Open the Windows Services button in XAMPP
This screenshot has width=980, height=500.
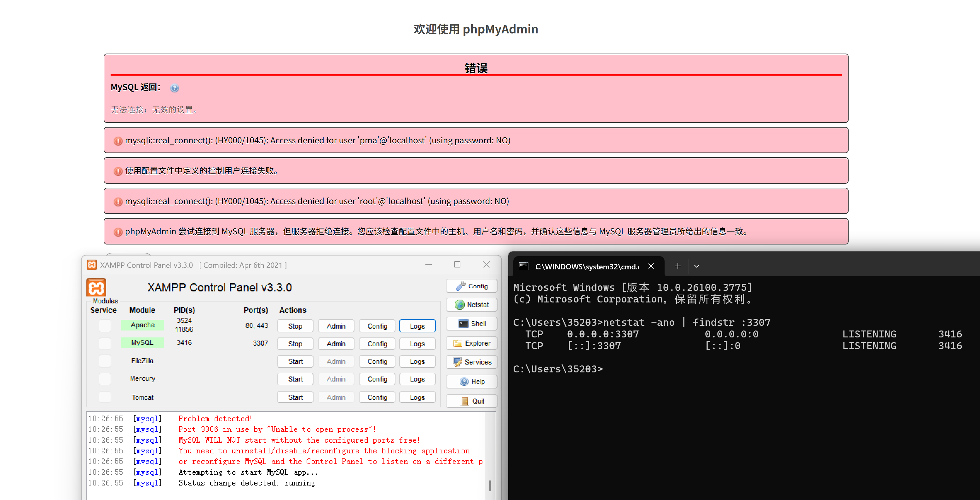pos(471,362)
